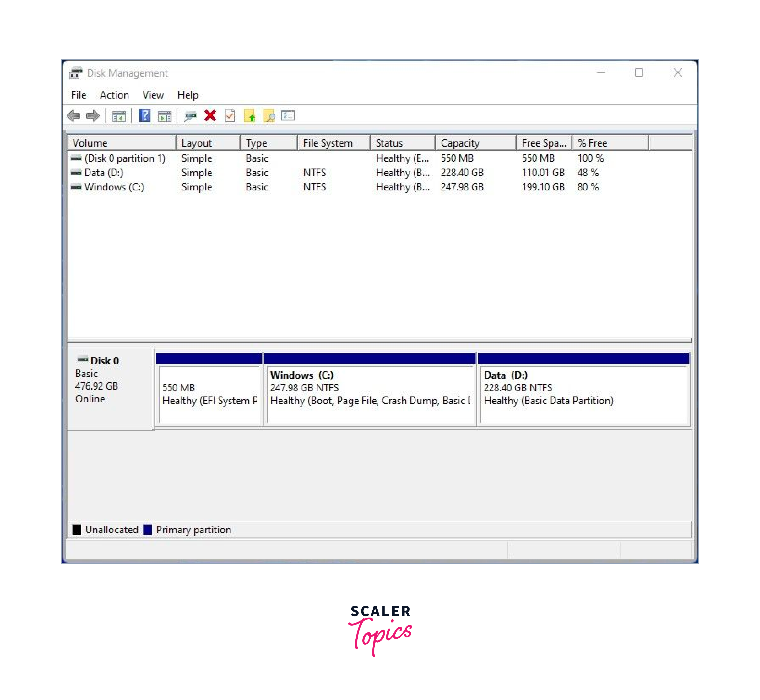Click the Forward arrow toolbar icon
The width and height of the screenshot is (760, 700).
[93, 116]
